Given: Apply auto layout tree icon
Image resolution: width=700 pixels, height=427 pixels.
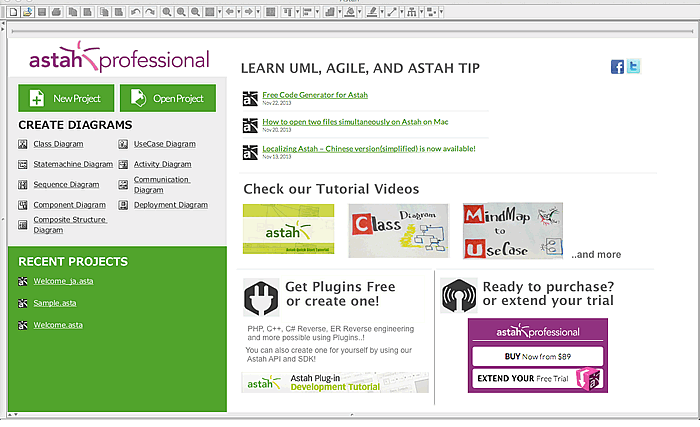Looking at the screenshot, I should 411,12.
